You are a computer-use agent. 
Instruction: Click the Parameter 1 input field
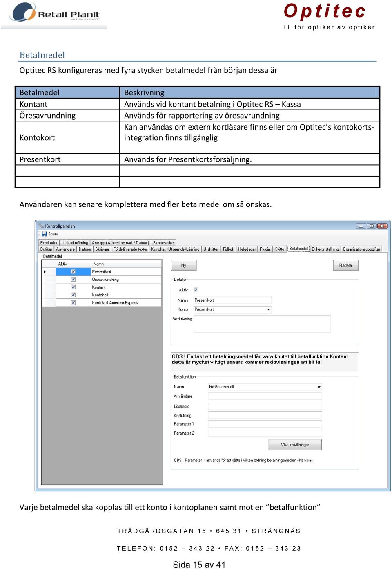point(265,424)
